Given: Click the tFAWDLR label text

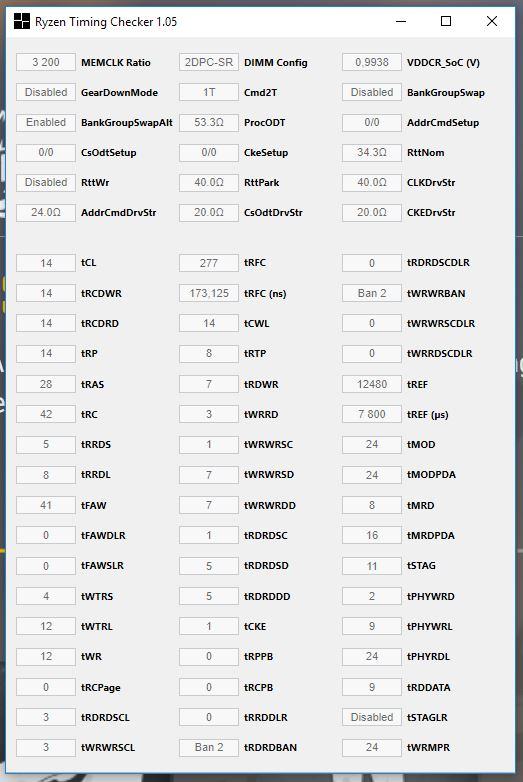Looking at the screenshot, I should coord(103,536).
